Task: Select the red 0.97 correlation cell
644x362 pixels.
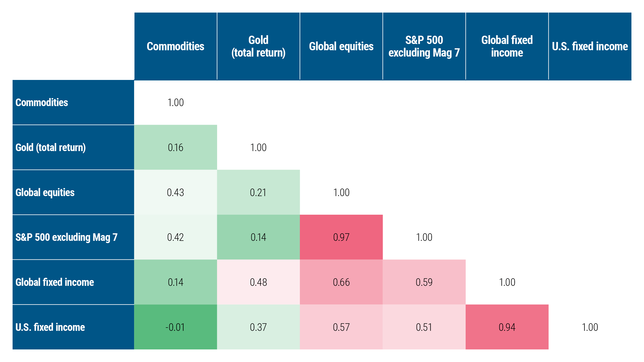Action: (341, 237)
